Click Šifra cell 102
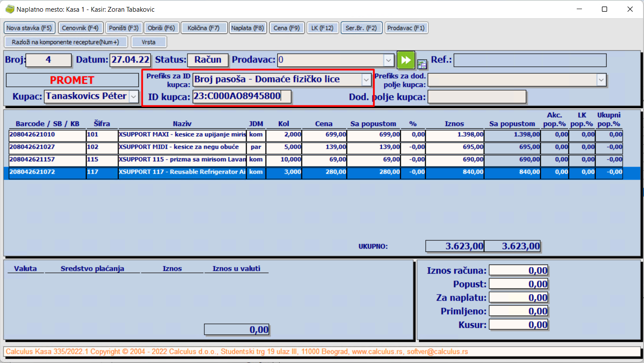644x363 pixels. pyautogui.click(x=102, y=147)
